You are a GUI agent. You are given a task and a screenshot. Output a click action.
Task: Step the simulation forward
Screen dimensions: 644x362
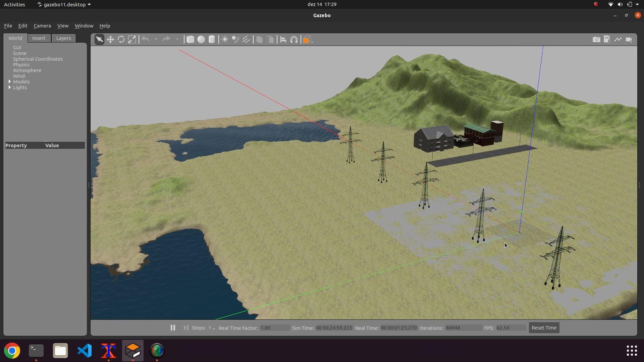coord(186,328)
